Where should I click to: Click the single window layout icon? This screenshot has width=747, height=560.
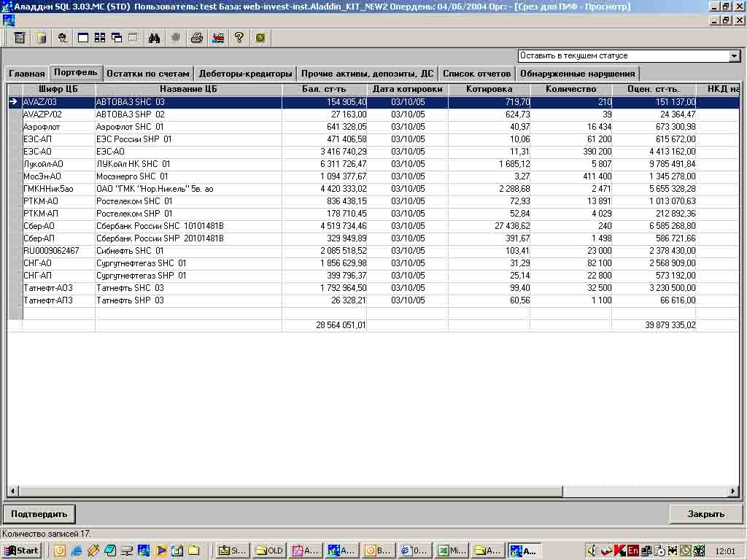(x=83, y=38)
